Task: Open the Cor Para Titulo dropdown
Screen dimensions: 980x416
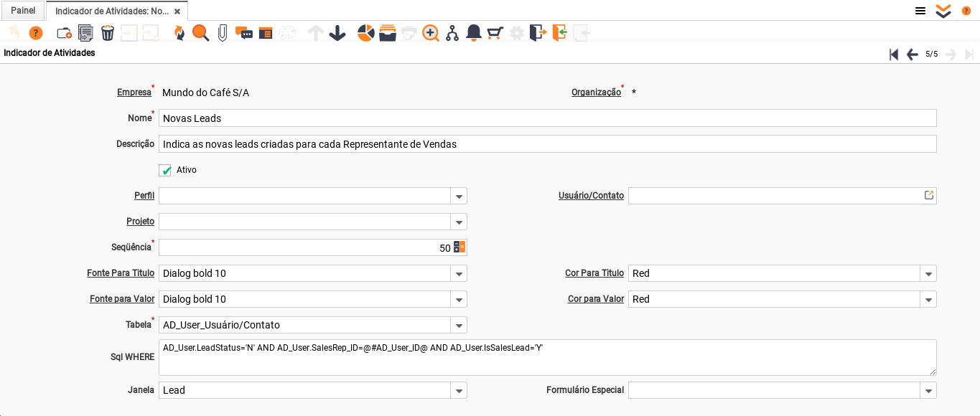Action: [x=928, y=274]
